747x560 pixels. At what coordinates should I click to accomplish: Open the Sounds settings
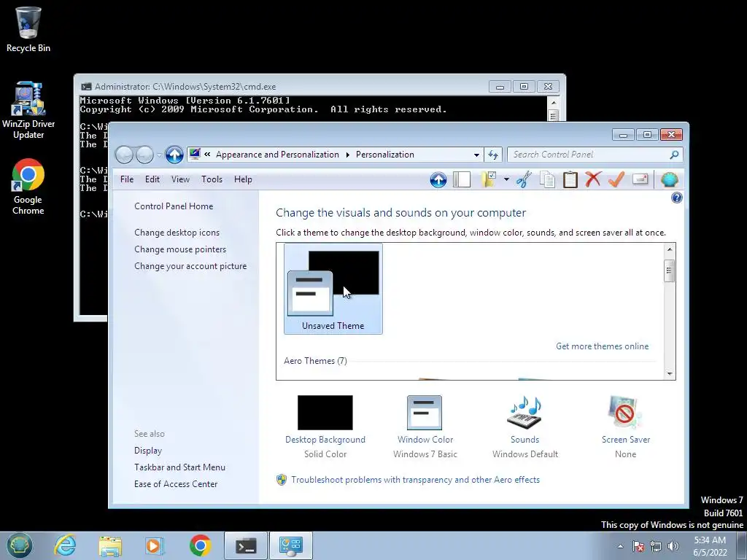tap(525, 426)
